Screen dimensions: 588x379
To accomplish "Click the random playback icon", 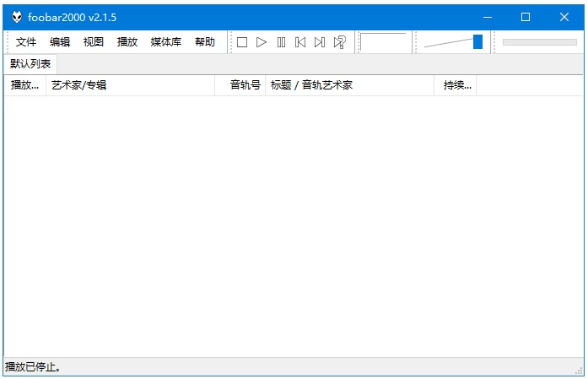I will (x=339, y=42).
